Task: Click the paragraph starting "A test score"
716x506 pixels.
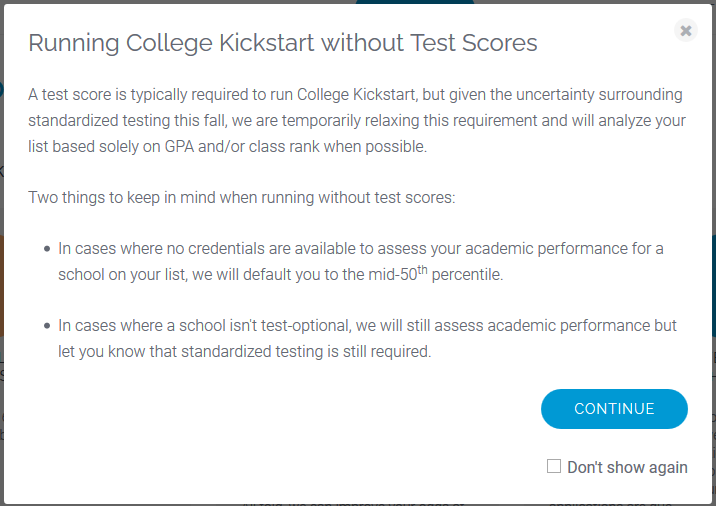Action: tap(355, 120)
